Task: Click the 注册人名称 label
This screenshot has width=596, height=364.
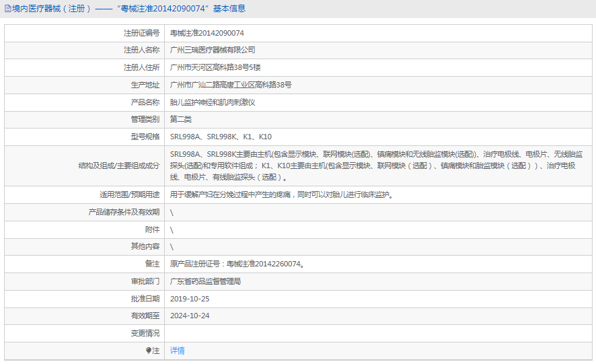Action: click(x=141, y=50)
